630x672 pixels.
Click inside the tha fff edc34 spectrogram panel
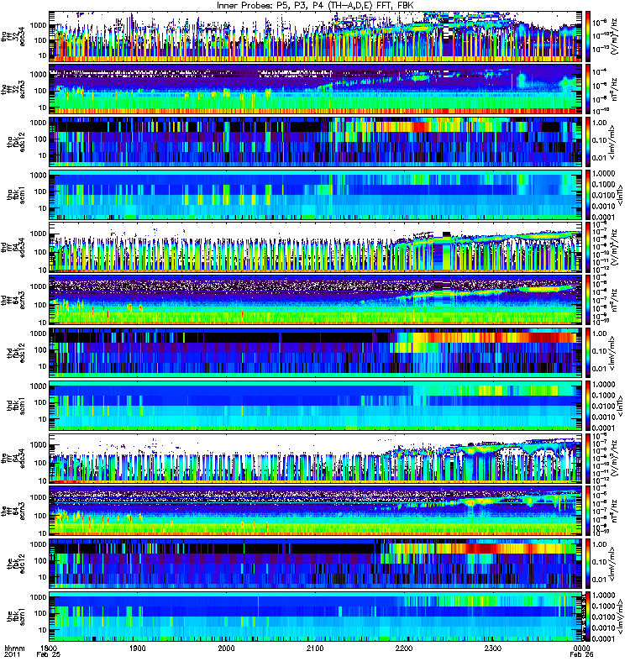315,36
